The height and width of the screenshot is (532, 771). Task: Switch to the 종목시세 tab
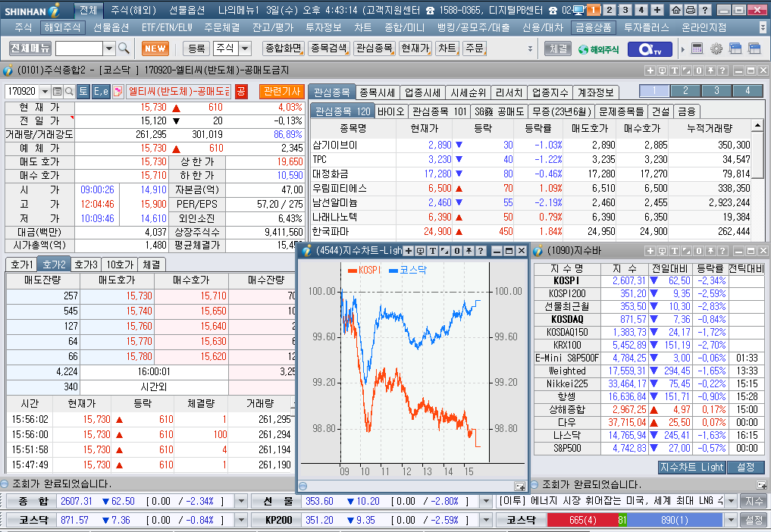click(x=377, y=92)
